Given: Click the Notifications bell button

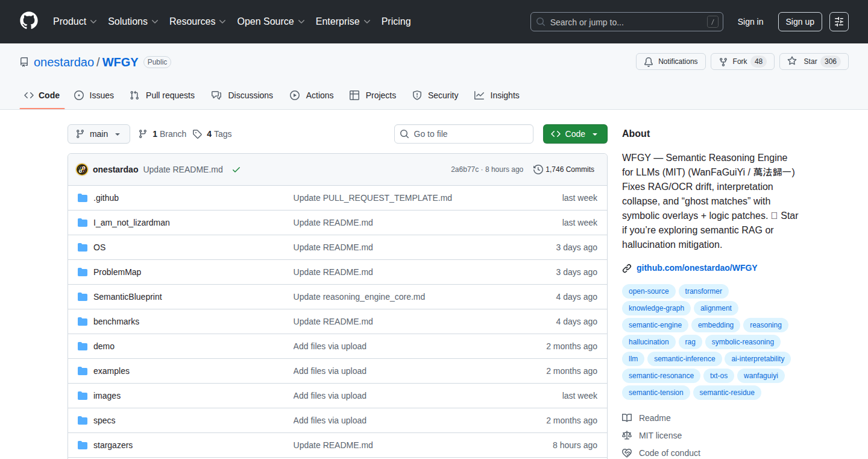Looking at the screenshot, I should point(671,62).
